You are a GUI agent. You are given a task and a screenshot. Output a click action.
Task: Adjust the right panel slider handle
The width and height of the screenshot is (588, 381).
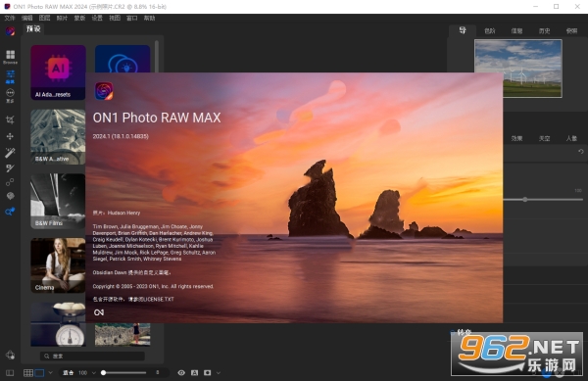coord(525,199)
